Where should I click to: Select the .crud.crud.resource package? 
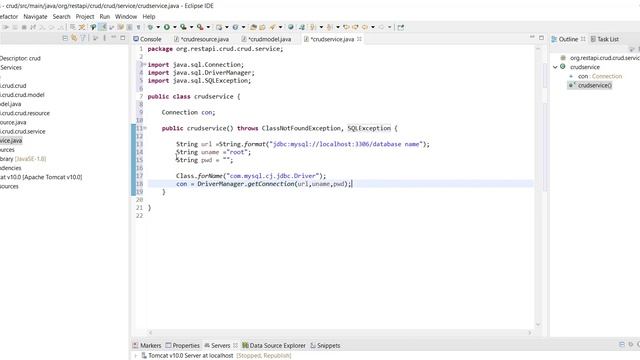click(25, 113)
